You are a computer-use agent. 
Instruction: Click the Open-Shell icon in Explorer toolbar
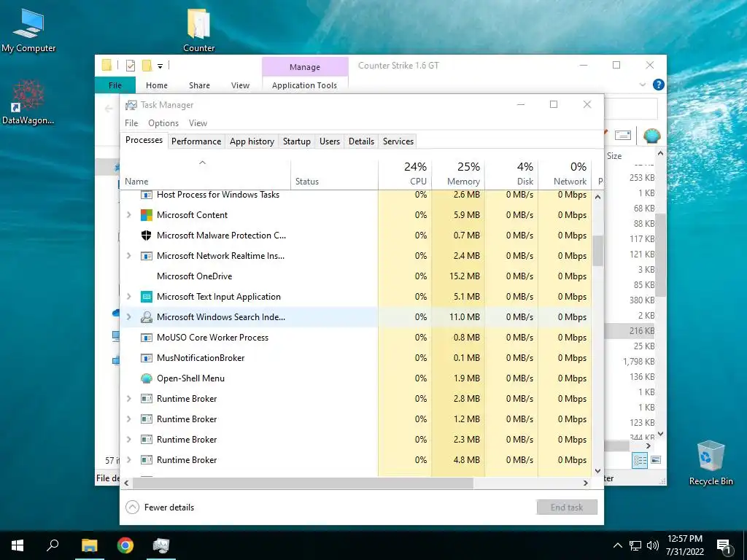(651, 136)
